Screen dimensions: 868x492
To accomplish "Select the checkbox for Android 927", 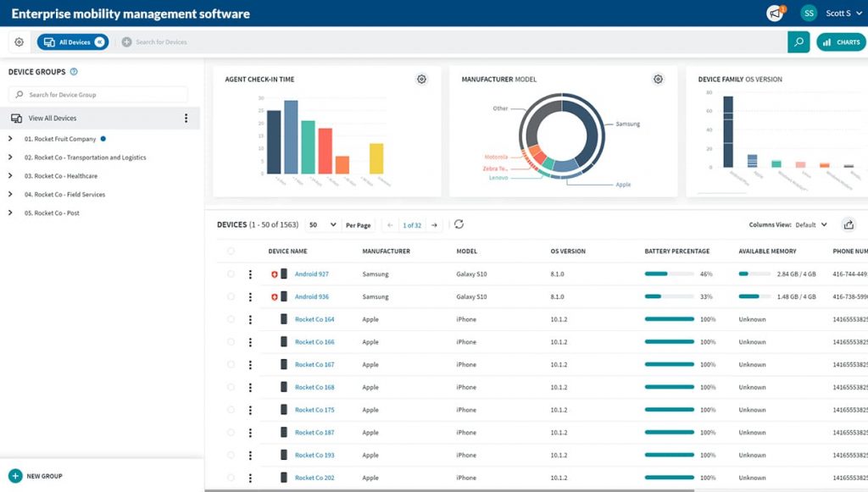I will pos(231,274).
